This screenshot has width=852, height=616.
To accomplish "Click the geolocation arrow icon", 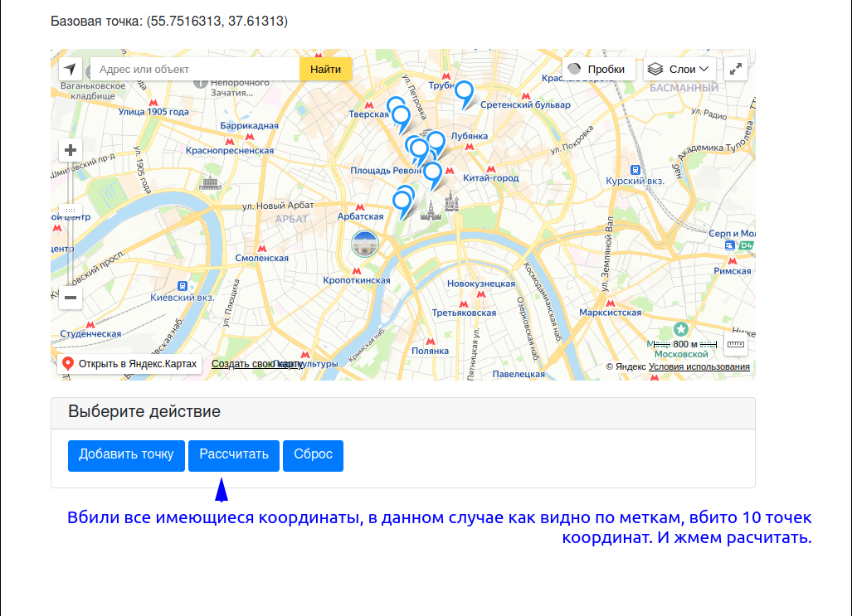I will coord(70,70).
